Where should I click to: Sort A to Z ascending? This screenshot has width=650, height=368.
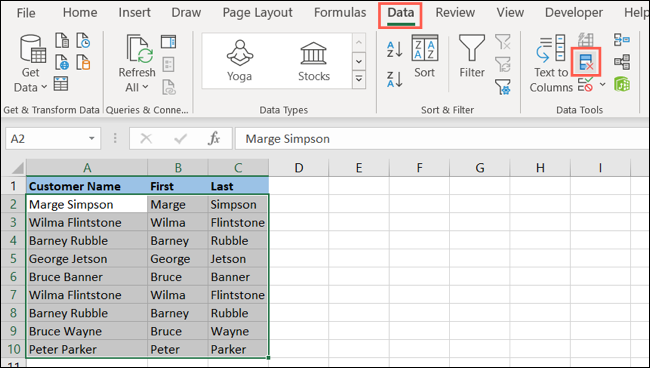tap(394, 49)
